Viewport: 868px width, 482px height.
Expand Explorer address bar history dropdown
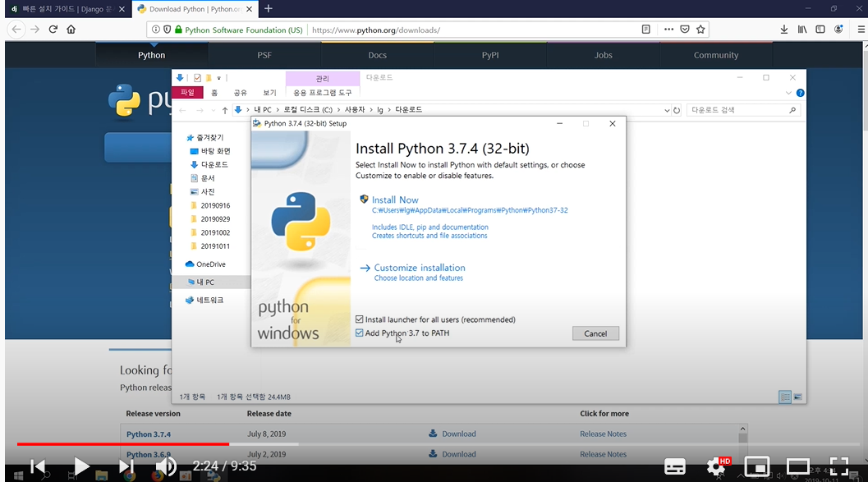coord(667,110)
